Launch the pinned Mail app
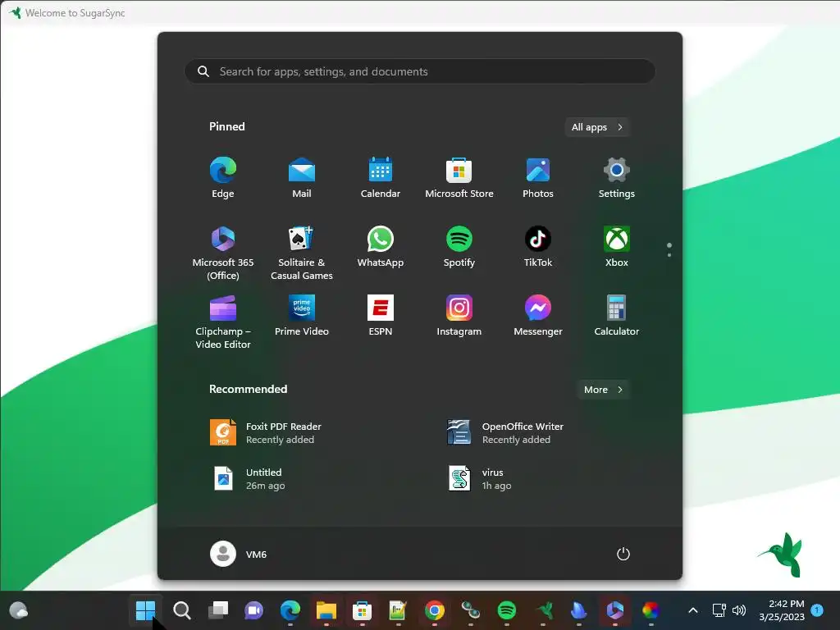 point(302,178)
